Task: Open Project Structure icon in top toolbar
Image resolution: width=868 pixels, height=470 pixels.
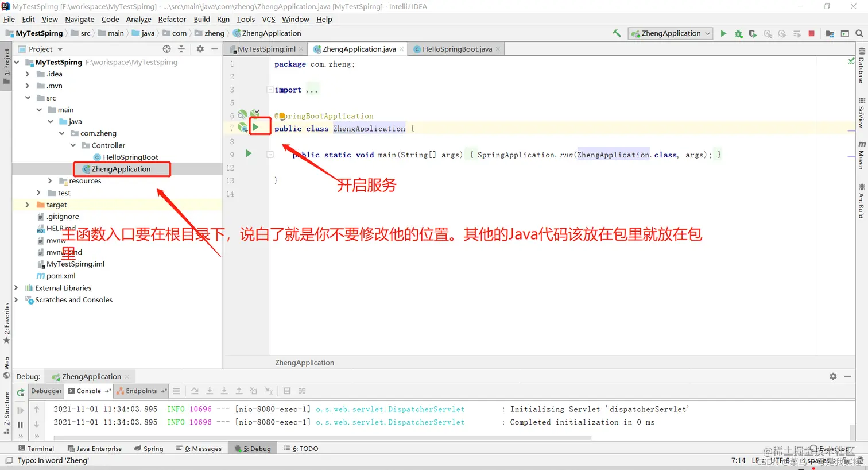Action: coord(830,33)
